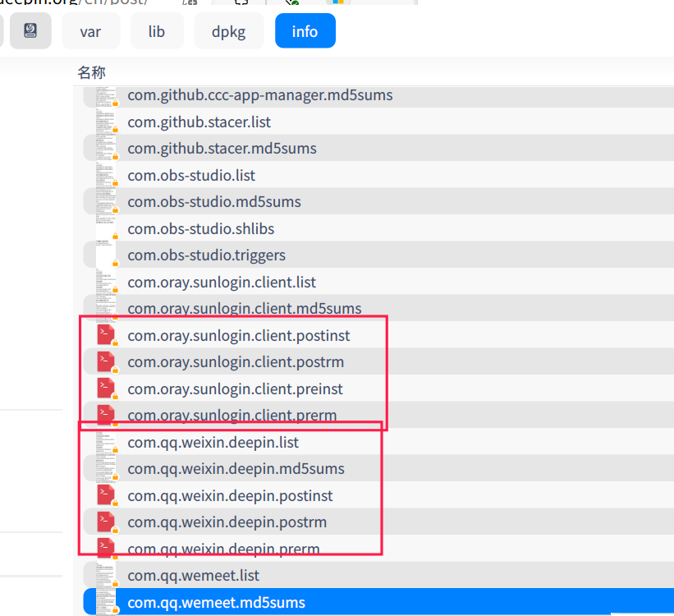
Task: Select file com.qq.weixin.deepin.postinst
Action: (378, 495)
